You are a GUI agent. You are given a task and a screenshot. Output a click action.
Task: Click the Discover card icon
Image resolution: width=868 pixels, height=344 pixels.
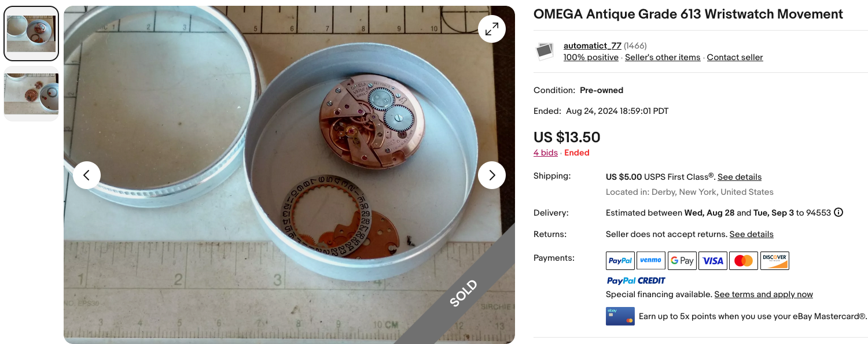774,261
